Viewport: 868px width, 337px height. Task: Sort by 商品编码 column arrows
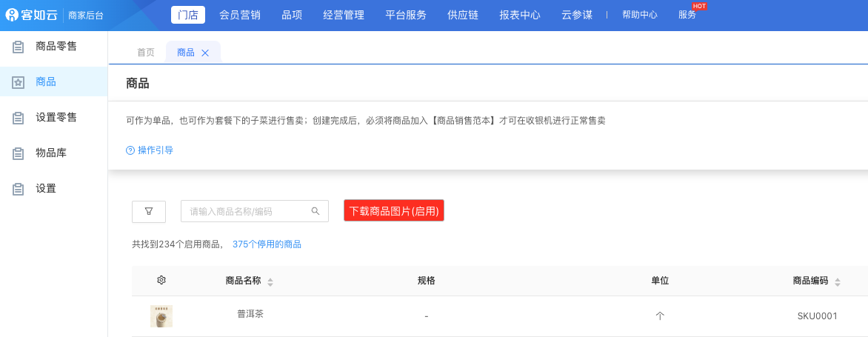838,281
